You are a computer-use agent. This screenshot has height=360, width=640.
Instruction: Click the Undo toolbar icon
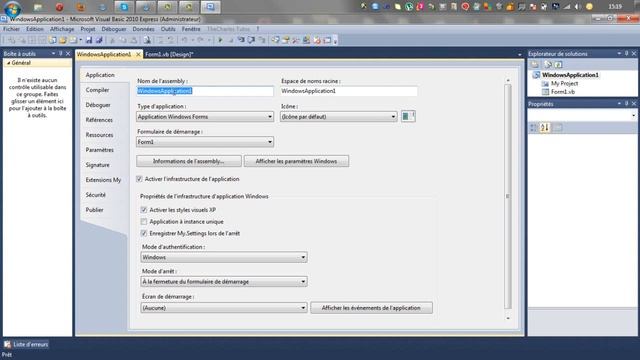[184, 40]
